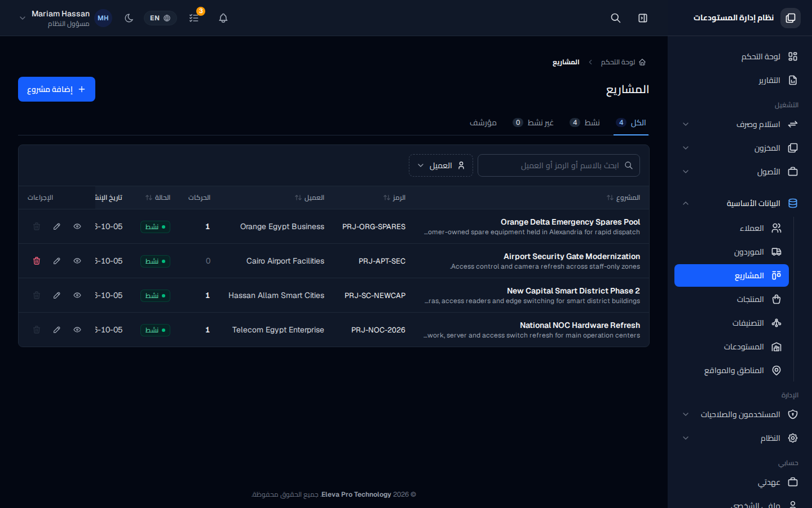Image resolution: width=812 pixels, height=508 pixels.
Task: Sort table by الرمز column
Action: [394, 198]
